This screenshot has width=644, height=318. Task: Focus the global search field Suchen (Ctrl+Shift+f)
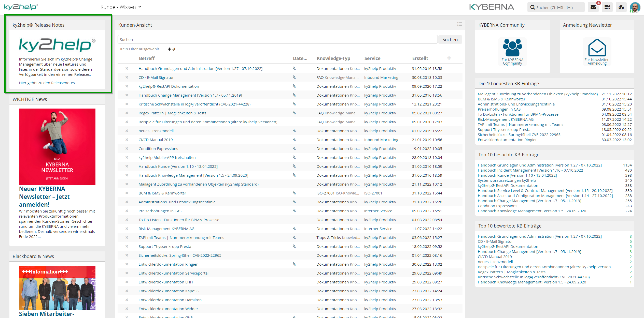(556, 7)
